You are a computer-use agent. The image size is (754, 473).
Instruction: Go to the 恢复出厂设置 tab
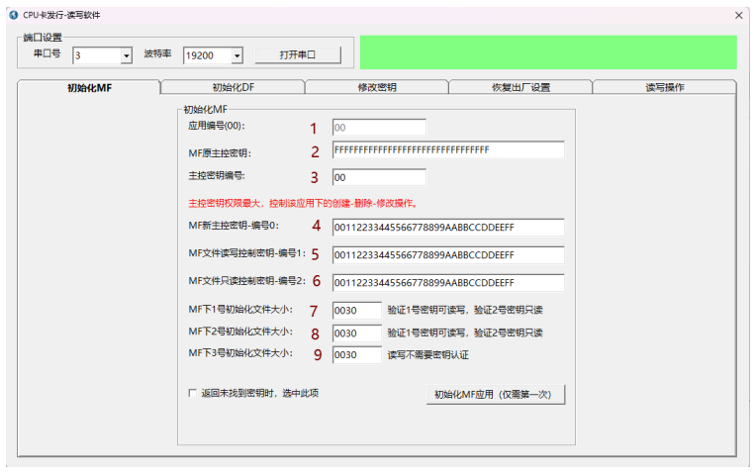(x=520, y=87)
